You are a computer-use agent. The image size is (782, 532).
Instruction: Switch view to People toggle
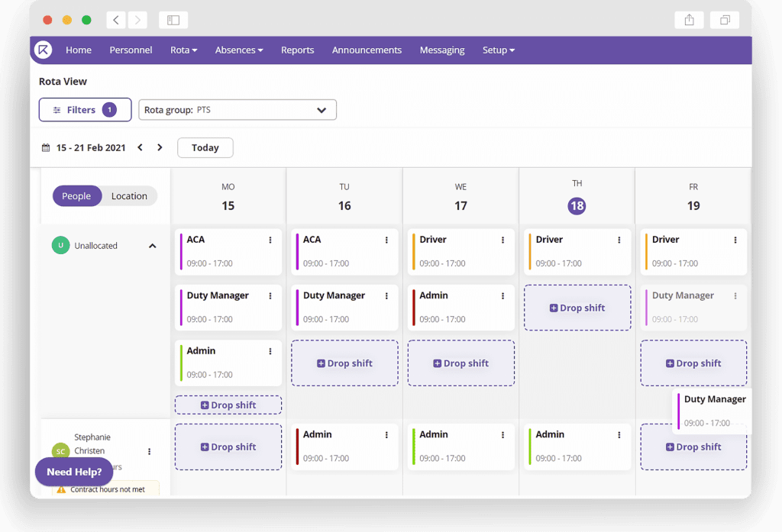(x=76, y=196)
